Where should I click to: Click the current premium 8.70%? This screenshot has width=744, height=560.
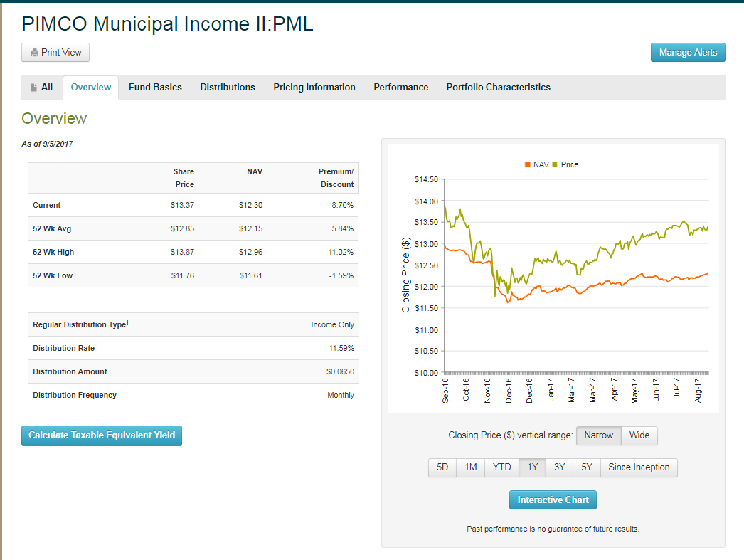(342, 205)
